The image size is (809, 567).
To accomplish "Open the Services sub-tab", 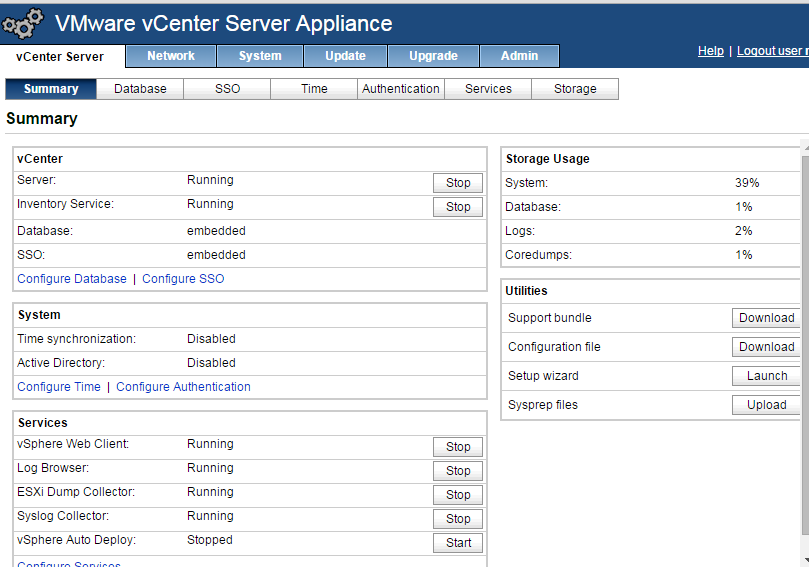I will pos(488,89).
